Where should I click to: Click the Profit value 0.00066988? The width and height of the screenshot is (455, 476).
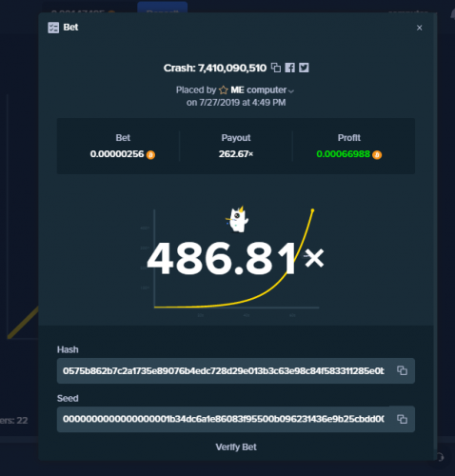[x=343, y=154]
